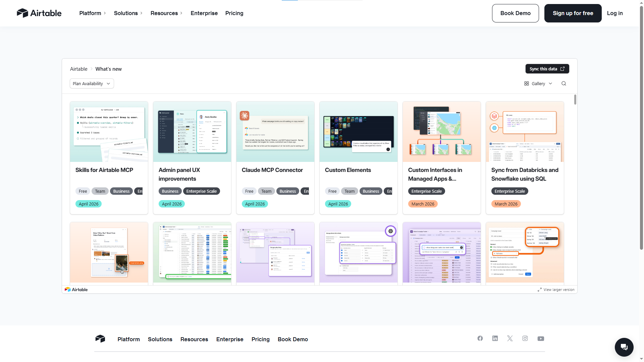Click March 2026 tag on Custom Interfaces card
The width and height of the screenshot is (644, 362).
[x=423, y=204]
